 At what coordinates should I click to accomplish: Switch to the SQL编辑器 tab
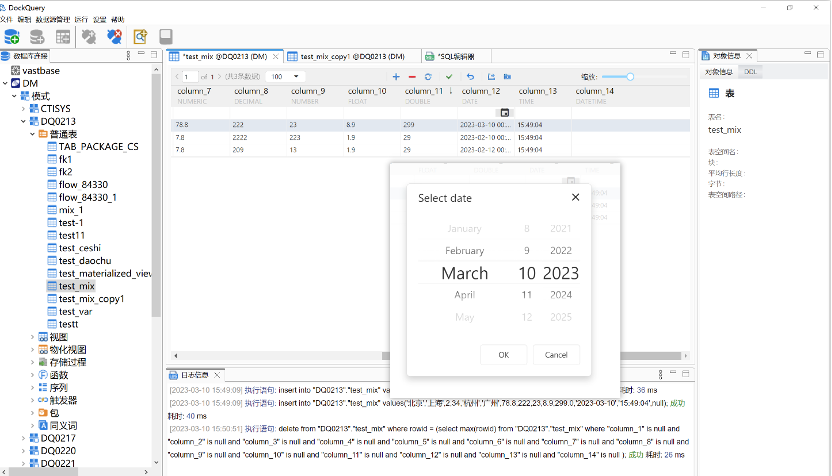click(x=456, y=56)
